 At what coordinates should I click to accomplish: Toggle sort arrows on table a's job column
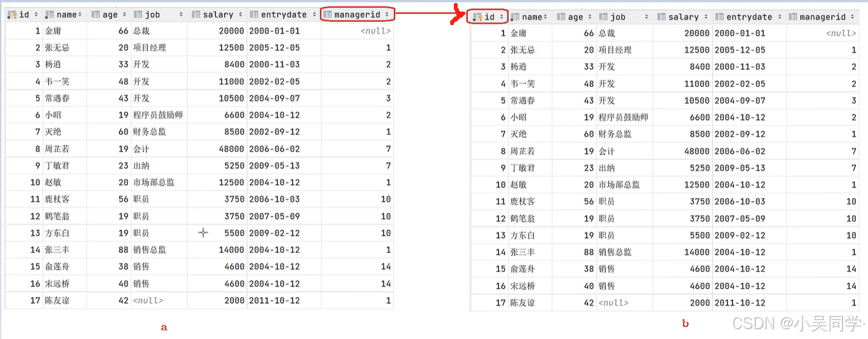181,15
